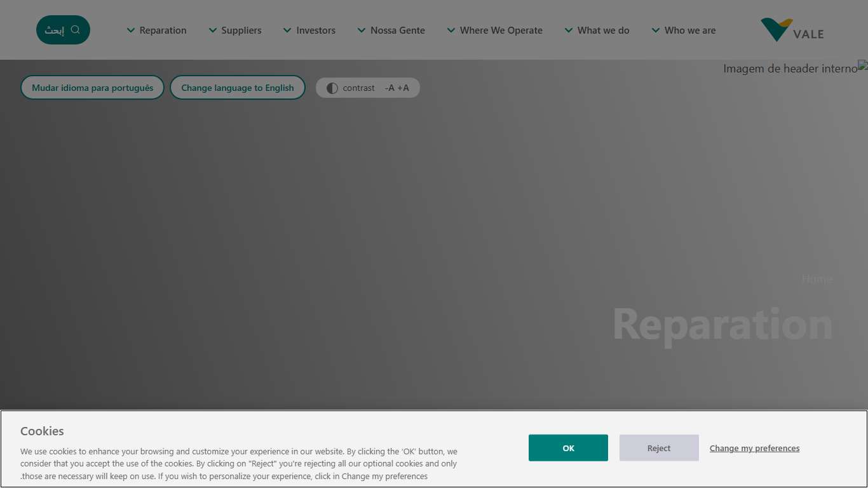The image size is (868, 488).
Task: Expand the Reparation menu chevron
Action: [x=131, y=30]
